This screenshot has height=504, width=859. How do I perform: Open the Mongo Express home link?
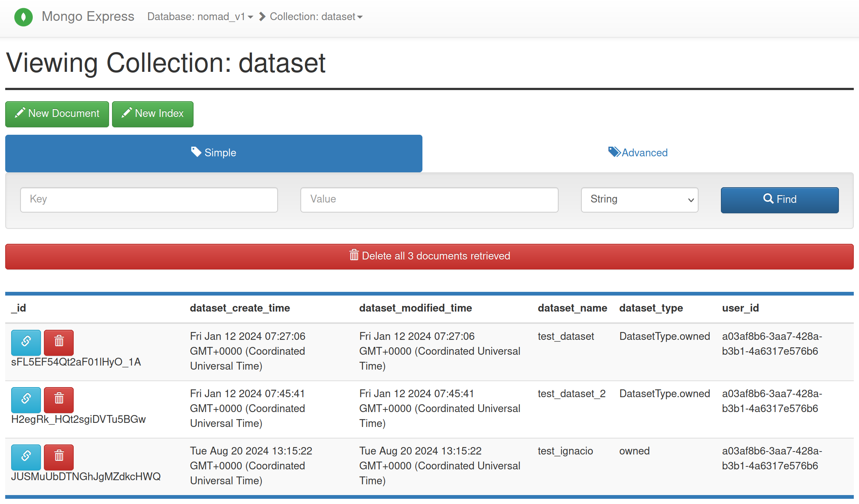(x=88, y=16)
